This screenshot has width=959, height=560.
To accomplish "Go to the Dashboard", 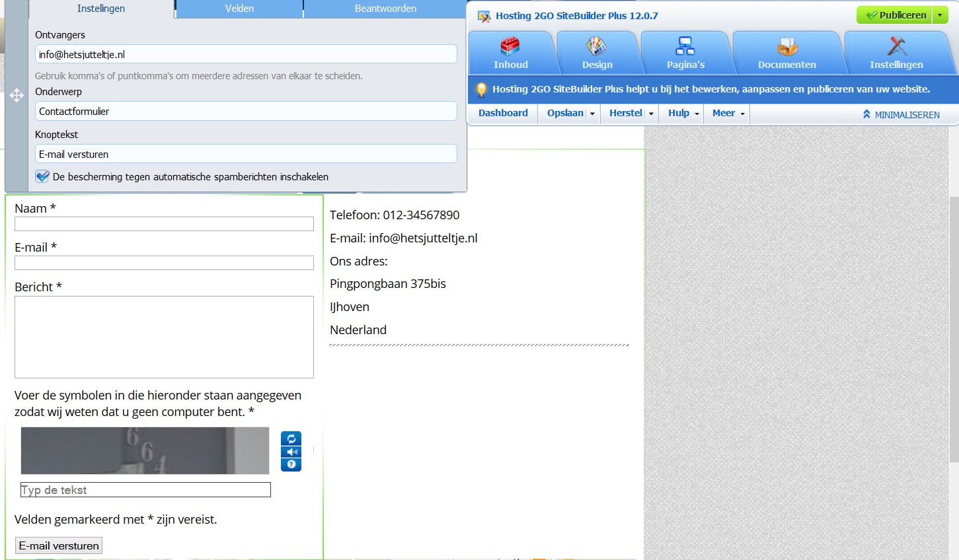I will pyautogui.click(x=503, y=114).
